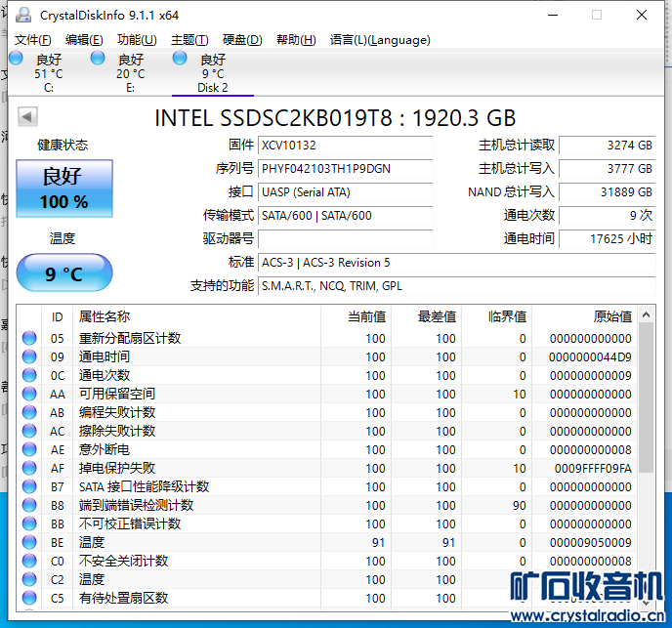Select the E: drive status icon

(x=98, y=59)
